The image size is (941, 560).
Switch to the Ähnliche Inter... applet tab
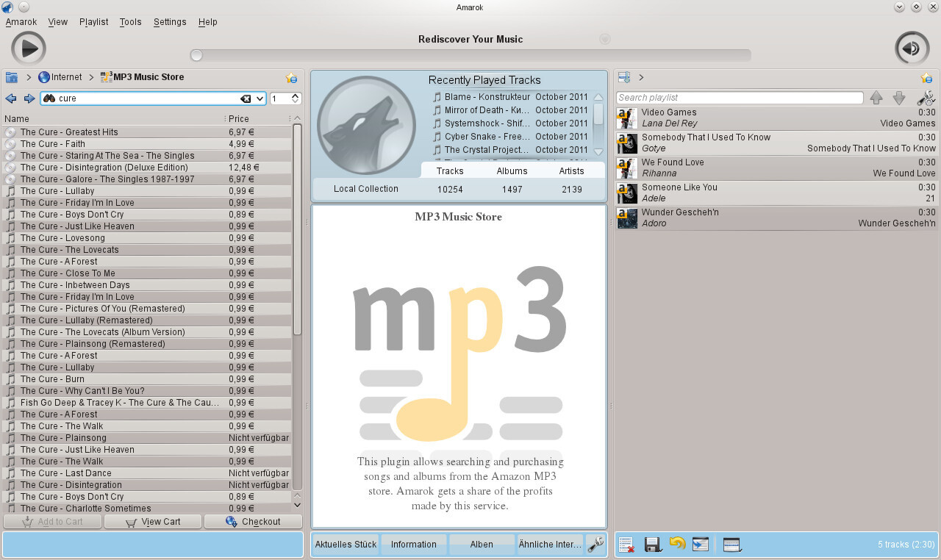(550, 544)
